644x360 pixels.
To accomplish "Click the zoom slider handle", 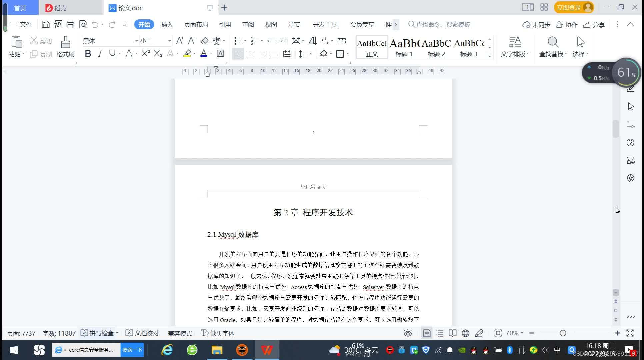I will coord(563,333).
